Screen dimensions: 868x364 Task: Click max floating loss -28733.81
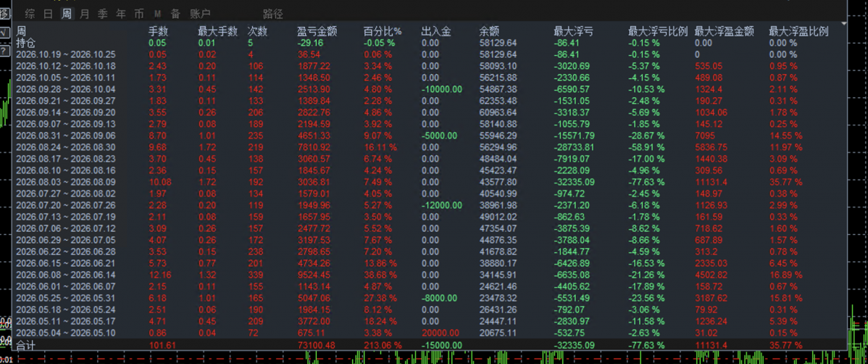point(574,147)
